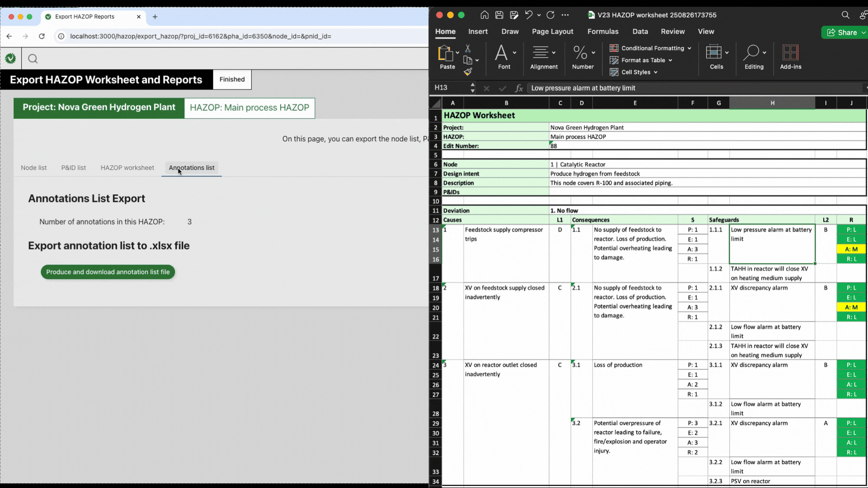Click the Excel Home icon in title bar
Image resolution: width=868 pixels, height=488 pixels.
(484, 15)
